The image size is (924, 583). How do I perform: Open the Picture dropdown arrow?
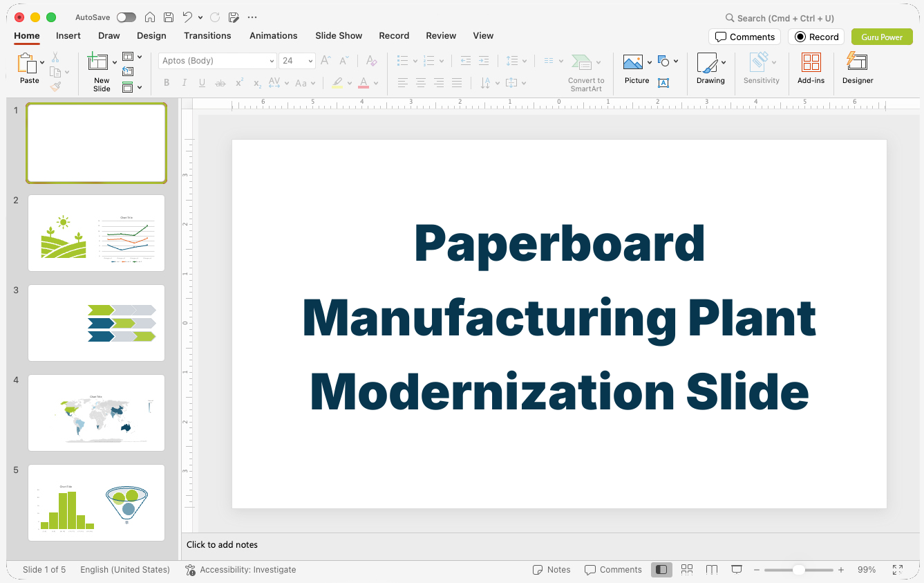pyautogui.click(x=650, y=62)
